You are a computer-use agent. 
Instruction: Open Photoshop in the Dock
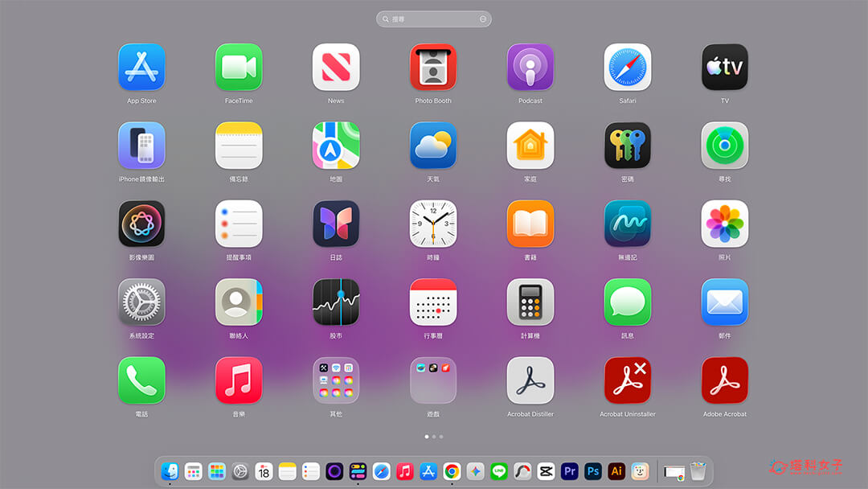593,471
